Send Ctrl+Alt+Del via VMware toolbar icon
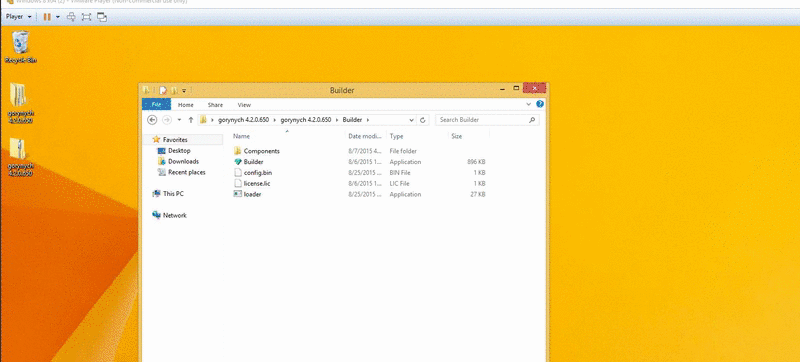The height and width of the screenshot is (362, 800). click(71, 17)
